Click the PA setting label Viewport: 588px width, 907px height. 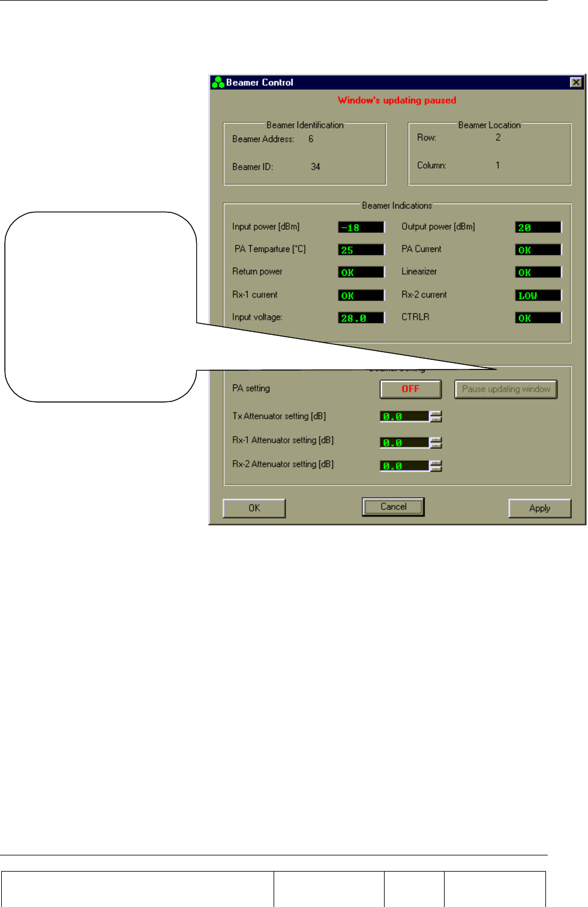click(251, 388)
